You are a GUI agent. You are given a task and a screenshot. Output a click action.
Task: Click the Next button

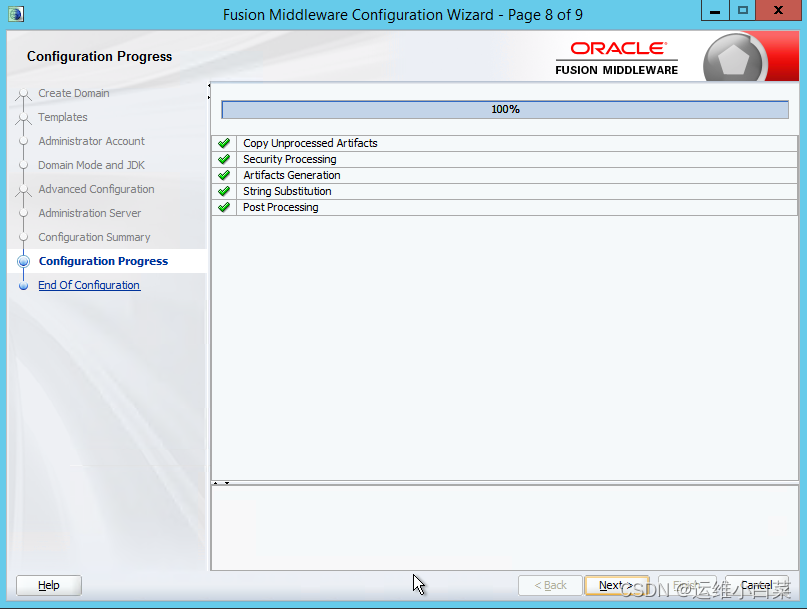click(x=616, y=585)
